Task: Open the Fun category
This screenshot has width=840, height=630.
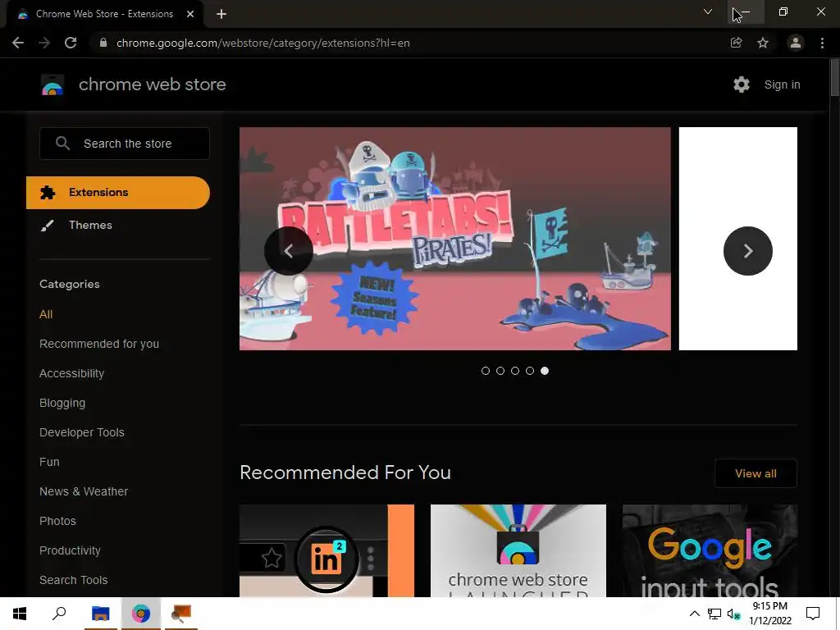Action: [x=49, y=462]
